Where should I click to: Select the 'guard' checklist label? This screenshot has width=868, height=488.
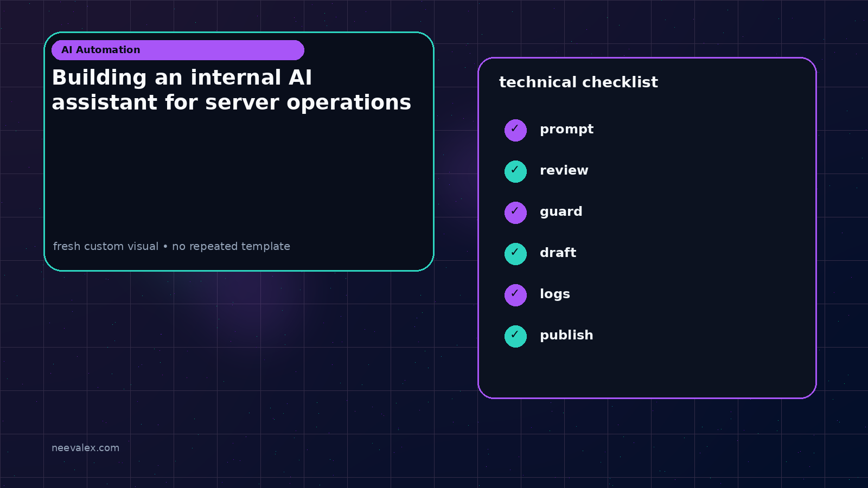[561, 212]
